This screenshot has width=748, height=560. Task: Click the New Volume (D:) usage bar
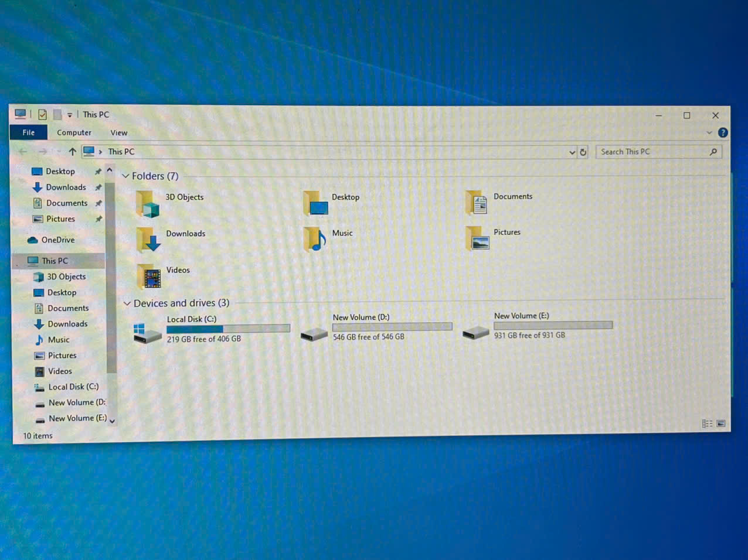pyautogui.click(x=392, y=327)
